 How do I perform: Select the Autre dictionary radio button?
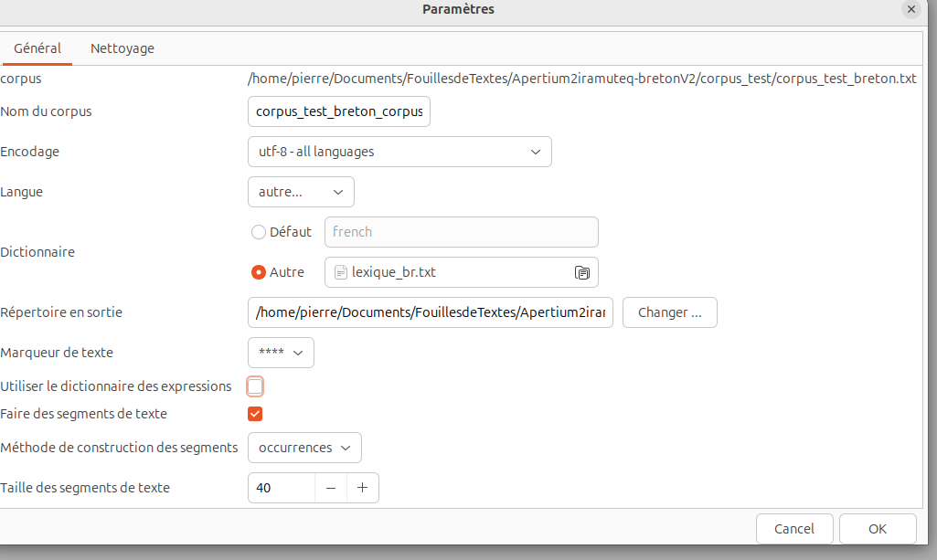click(258, 272)
